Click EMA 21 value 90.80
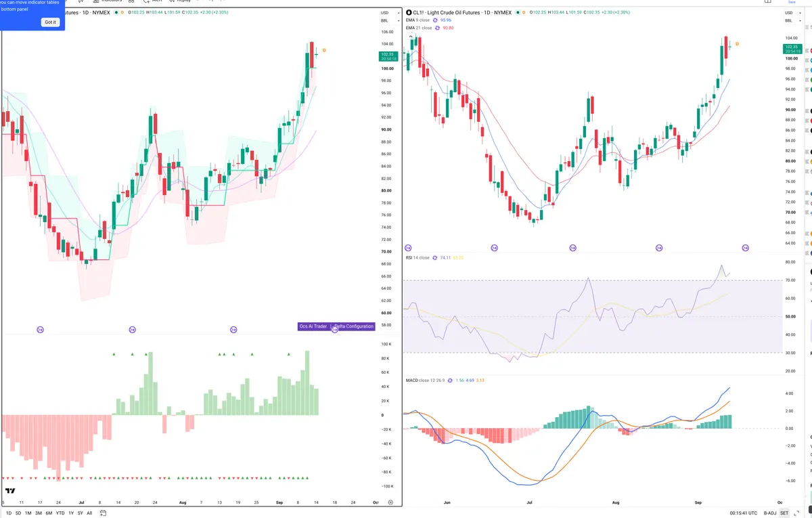 pos(449,28)
